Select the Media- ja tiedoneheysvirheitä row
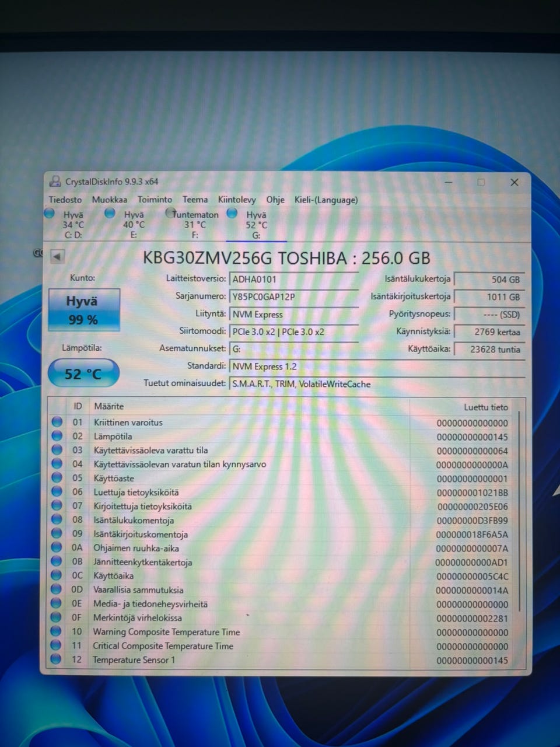Screen dimensions: 560x747 pos(282,604)
